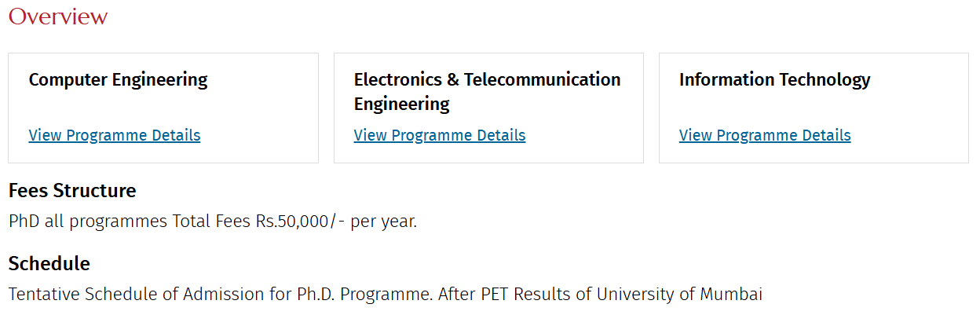Open Computer Engineering programme details link
Viewport: 980px width, 326px height.
(115, 135)
